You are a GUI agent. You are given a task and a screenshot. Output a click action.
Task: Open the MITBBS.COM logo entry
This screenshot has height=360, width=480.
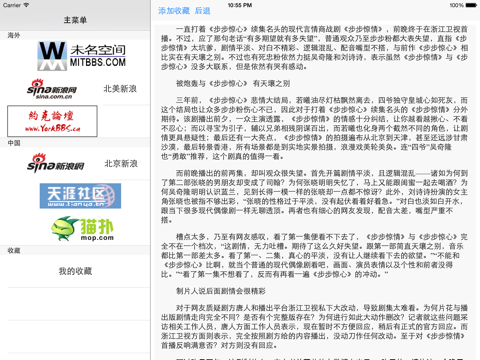(82, 56)
